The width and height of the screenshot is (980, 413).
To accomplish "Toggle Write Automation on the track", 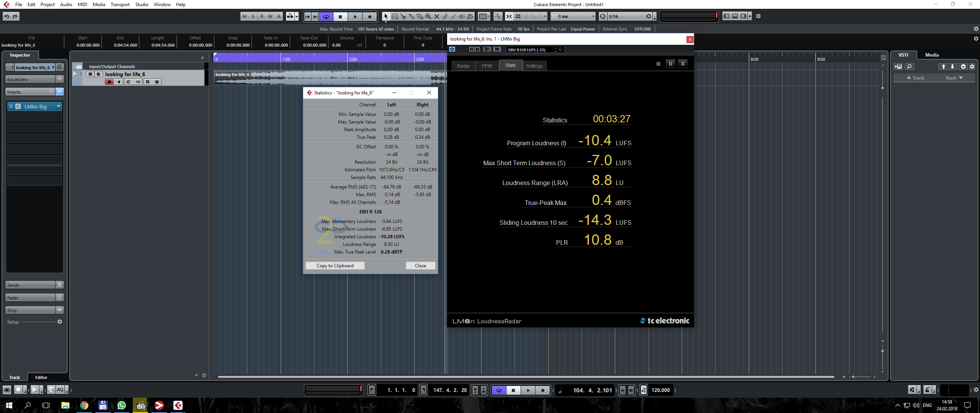I will point(157,82).
